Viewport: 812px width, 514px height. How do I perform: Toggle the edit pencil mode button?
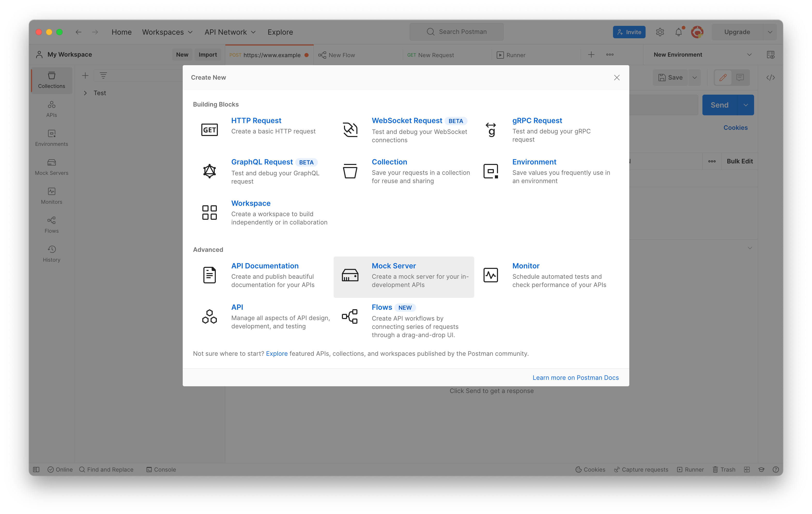coord(723,78)
